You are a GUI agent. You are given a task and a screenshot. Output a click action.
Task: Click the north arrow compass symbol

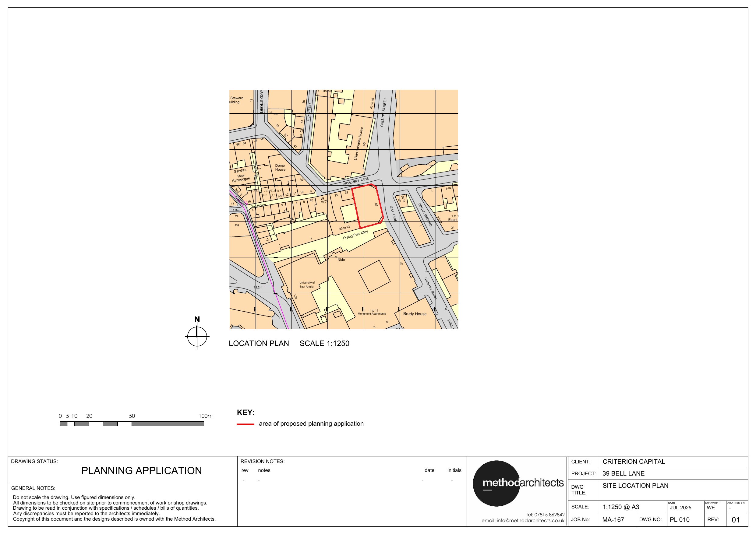(x=197, y=336)
